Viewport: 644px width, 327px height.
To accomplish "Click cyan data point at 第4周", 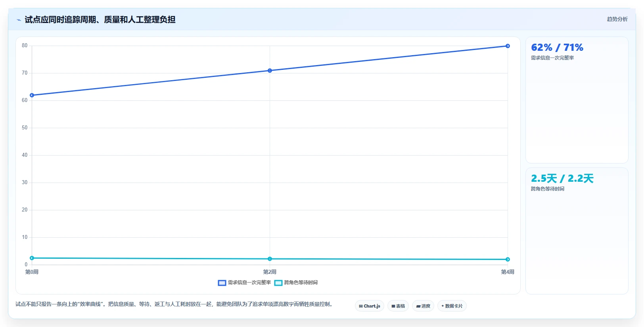I will click(508, 260).
